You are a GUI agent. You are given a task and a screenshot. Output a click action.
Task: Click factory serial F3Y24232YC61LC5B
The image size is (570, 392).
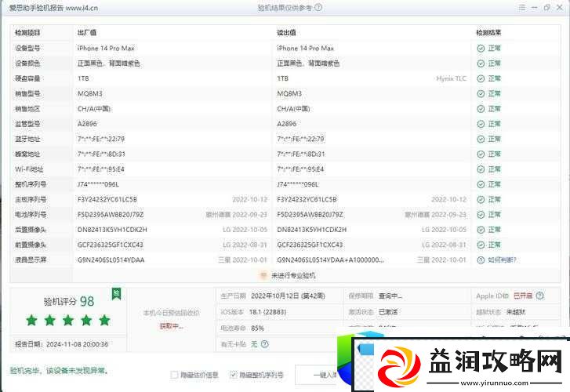(107, 200)
